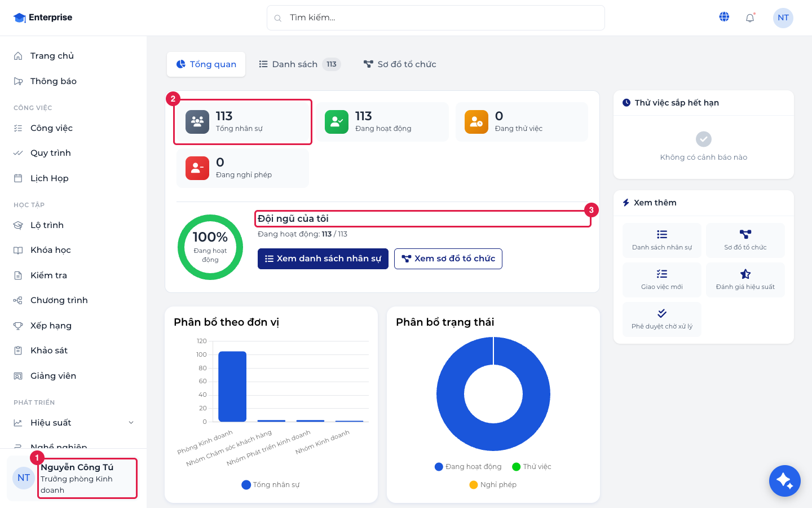
Task: Switch to the Danh sách tab
Action: click(x=299, y=64)
